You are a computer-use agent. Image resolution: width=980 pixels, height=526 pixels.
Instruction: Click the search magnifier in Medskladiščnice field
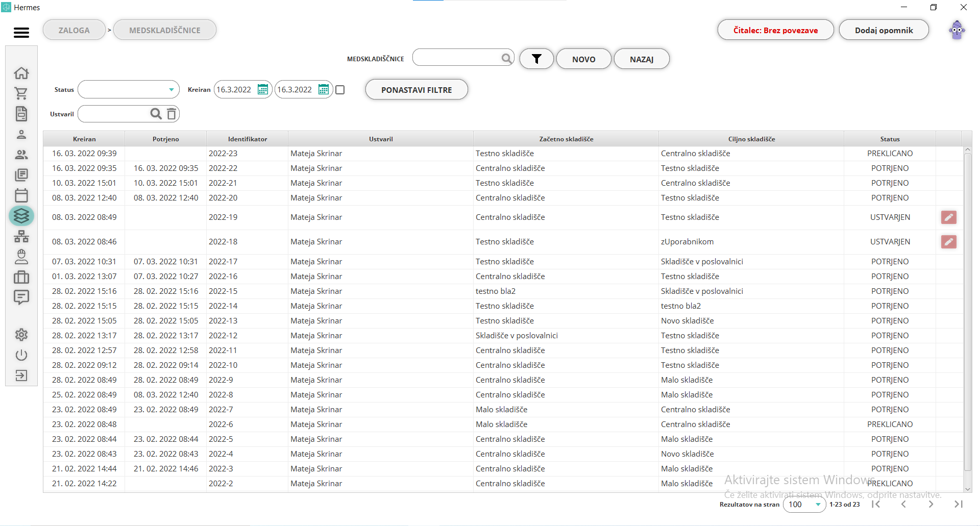(506, 58)
